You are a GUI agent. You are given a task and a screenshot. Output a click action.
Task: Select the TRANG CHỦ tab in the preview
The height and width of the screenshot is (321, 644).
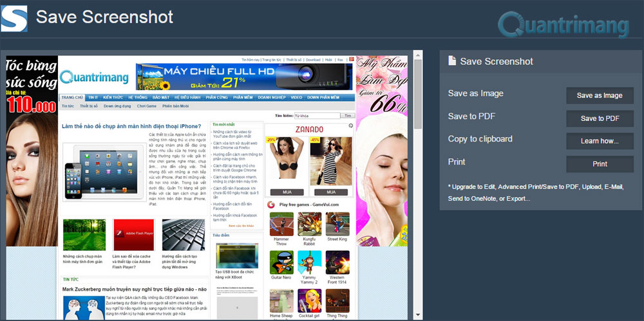[72, 98]
